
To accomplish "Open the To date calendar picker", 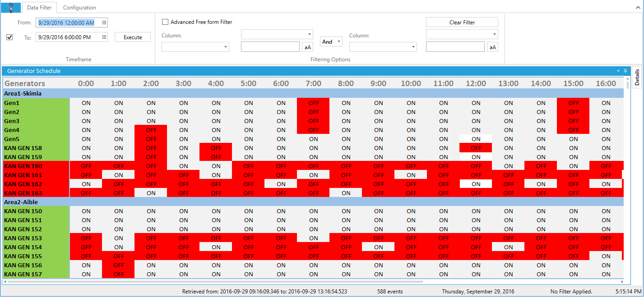I will 104,37.
